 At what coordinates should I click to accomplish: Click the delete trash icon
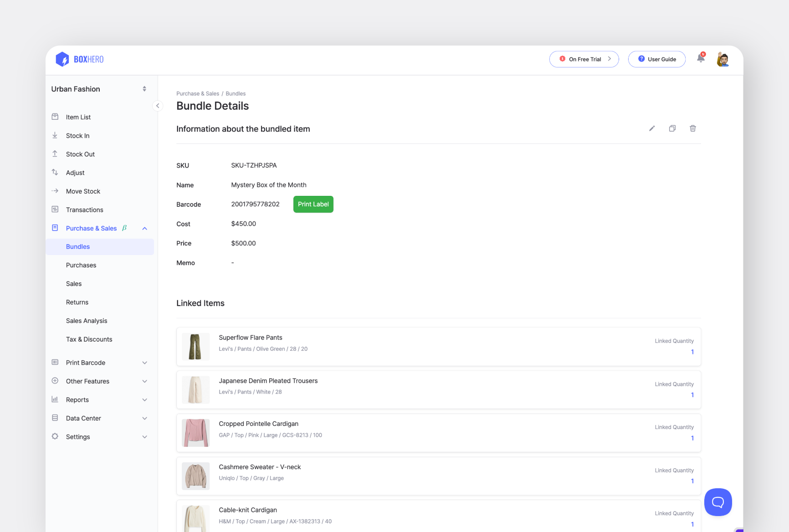click(x=693, y=128)
